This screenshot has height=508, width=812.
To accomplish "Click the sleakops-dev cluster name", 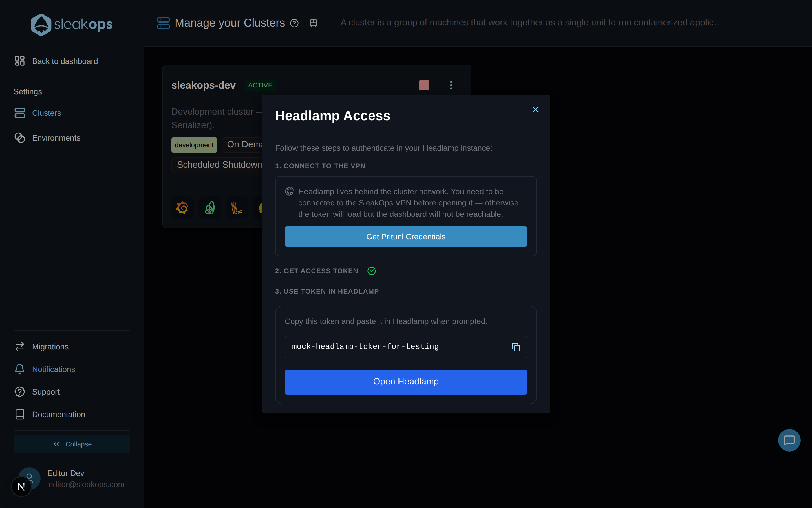I will click(203, 85).
